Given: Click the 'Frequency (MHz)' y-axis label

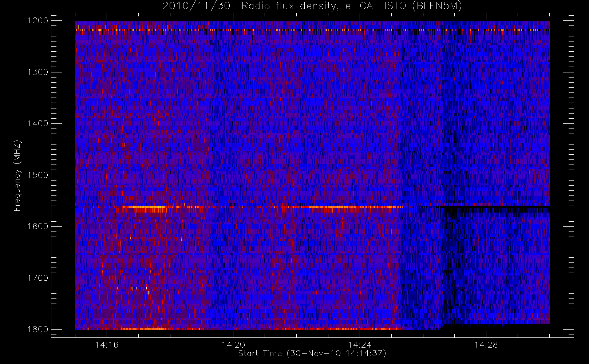Looking at the screenshot, I should point(17,175).
